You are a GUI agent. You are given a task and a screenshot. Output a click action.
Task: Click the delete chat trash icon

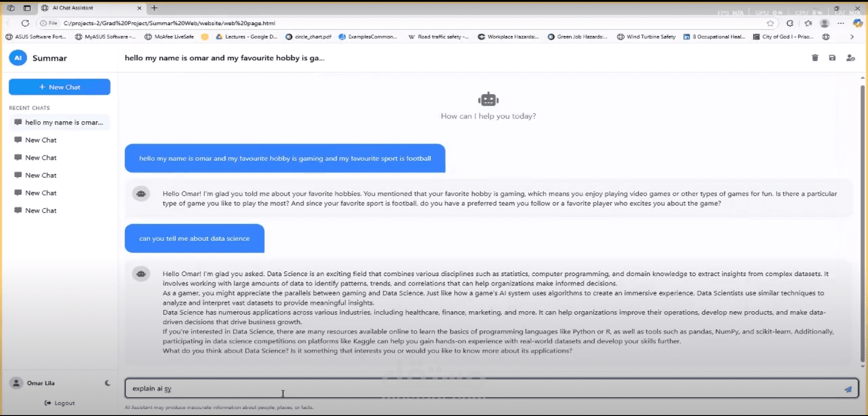pyautogui.click(x=815, y=58)
